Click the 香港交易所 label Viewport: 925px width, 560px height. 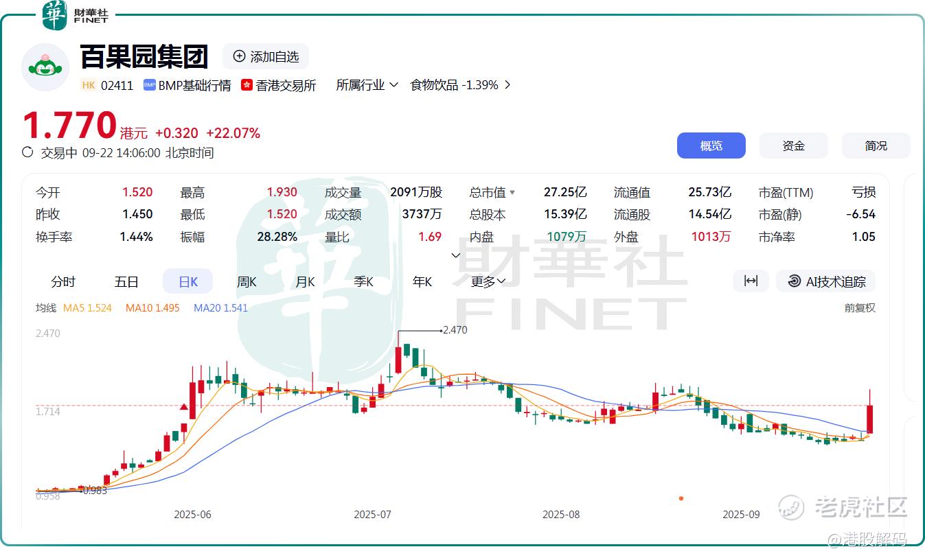pyautogui.click(x=286, y=85)
